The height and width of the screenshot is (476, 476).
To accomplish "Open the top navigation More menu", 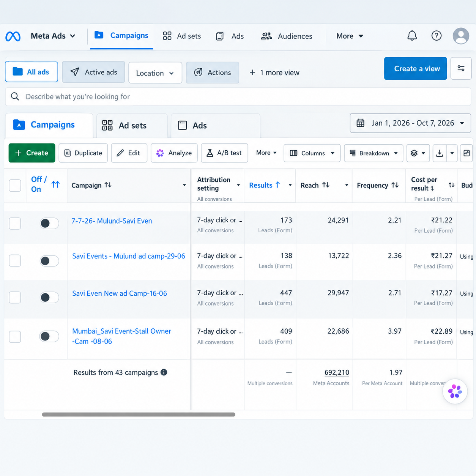I will click(x=350, y=36).
